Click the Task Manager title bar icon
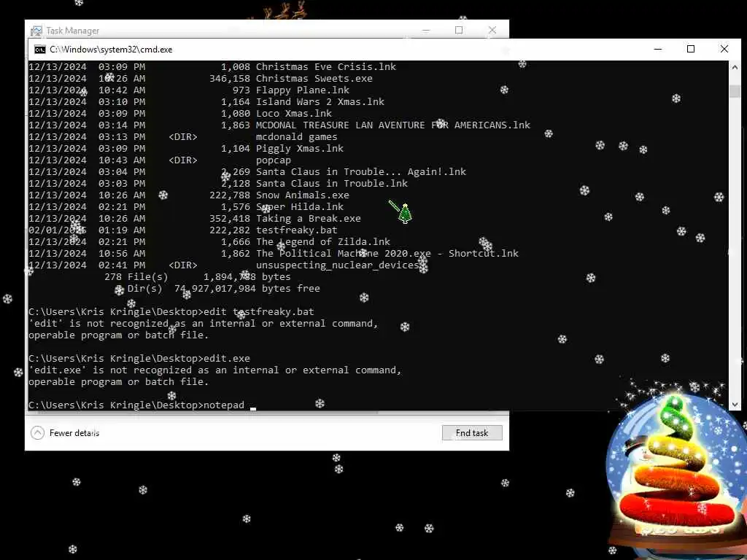 coord(36,31)
